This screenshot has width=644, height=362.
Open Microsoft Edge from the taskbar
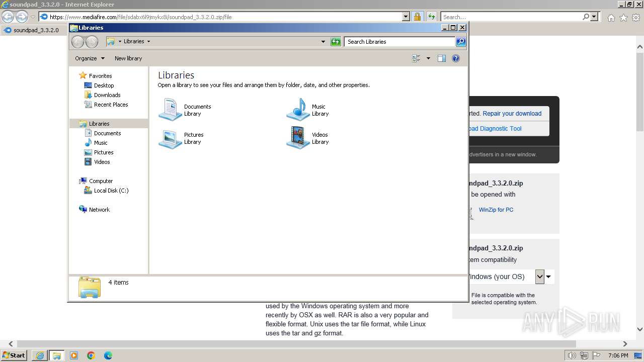click(108, 355)
